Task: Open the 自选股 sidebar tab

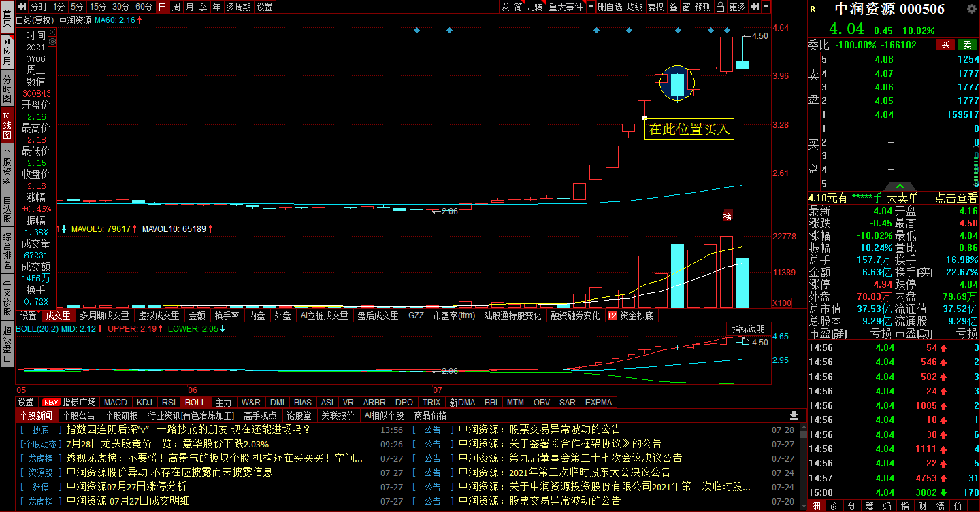Action: coord(7,208)
